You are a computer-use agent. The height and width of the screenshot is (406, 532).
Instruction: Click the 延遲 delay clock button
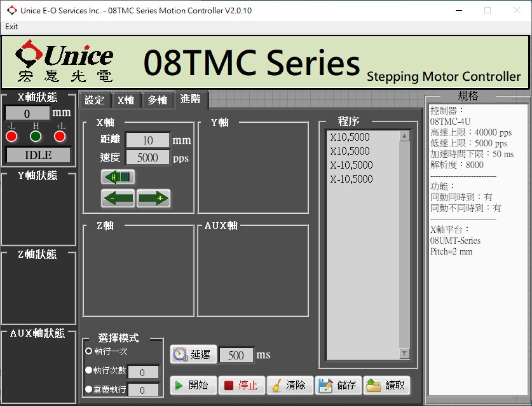193,354
